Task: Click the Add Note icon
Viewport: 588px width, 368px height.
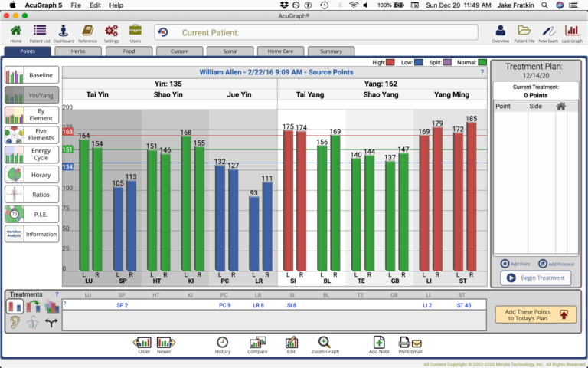Action: 379,345
